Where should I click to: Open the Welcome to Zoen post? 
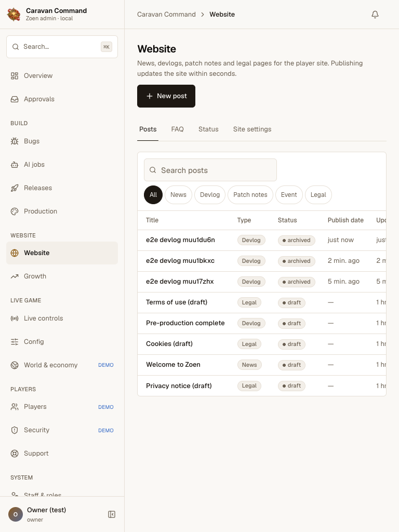pos(173,365)
